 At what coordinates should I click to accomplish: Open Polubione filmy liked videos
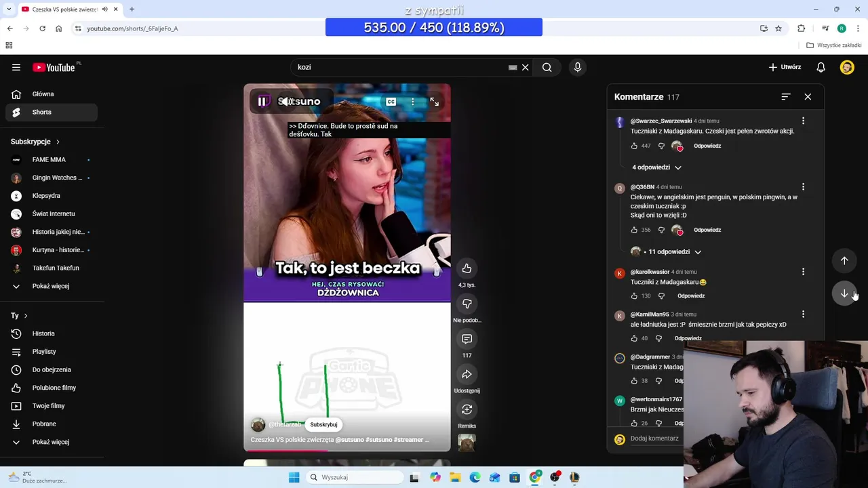pos(52,388)
